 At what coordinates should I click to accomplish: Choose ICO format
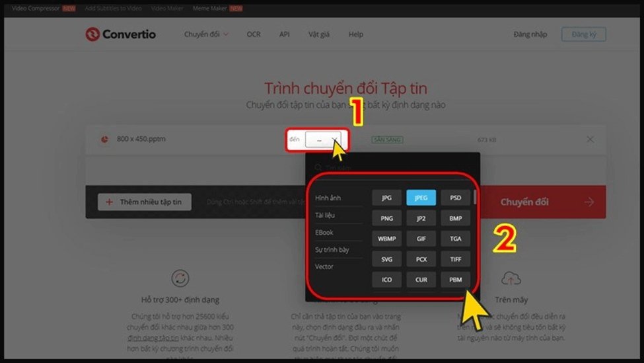click(386, 280)
